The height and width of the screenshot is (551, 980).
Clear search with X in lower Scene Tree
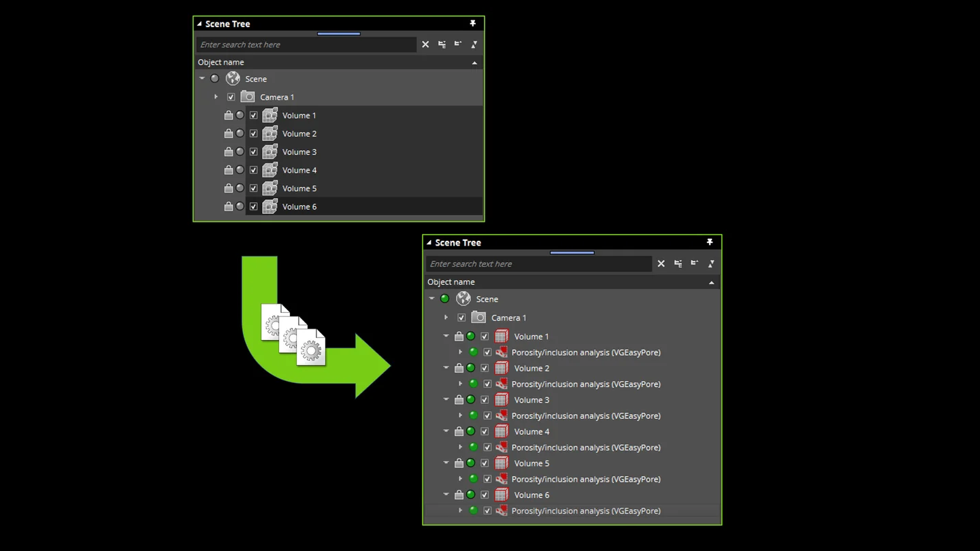point(661,263)
